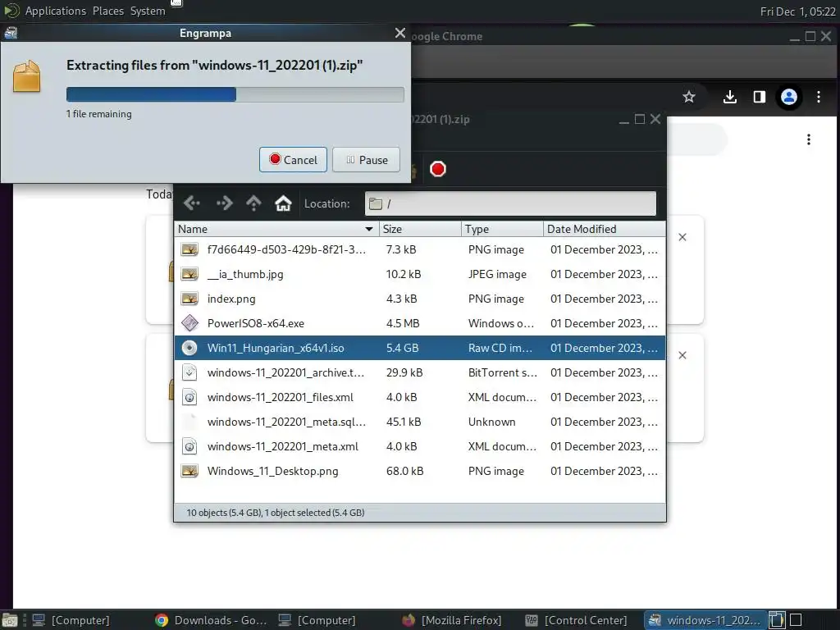Sort by Type column header
Screen dimensions: 840x630
point(502,229)
